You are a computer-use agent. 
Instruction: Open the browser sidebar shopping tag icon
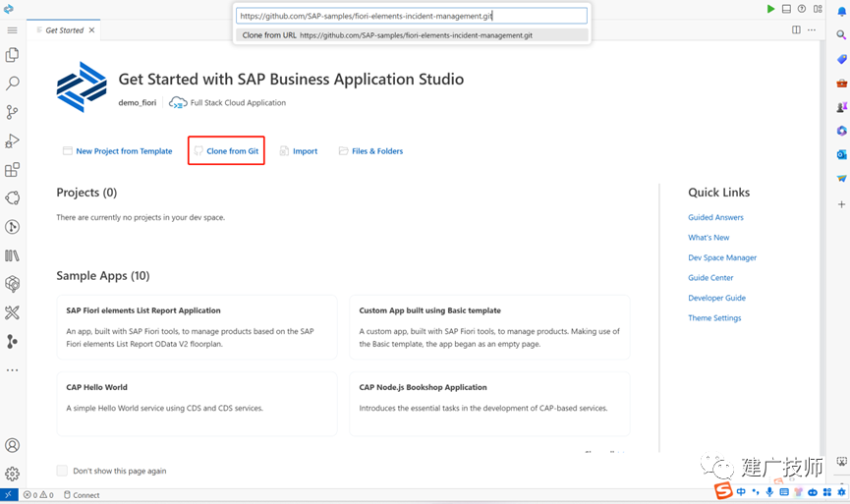(x=841, y=59)
